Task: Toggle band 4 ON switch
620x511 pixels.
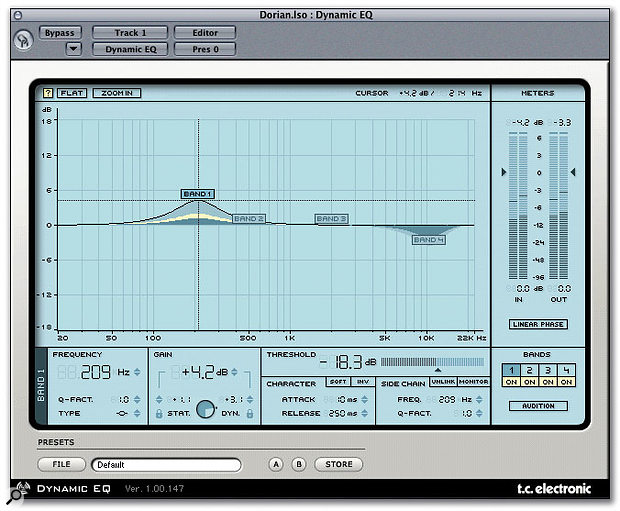Action: click(566, 382)
